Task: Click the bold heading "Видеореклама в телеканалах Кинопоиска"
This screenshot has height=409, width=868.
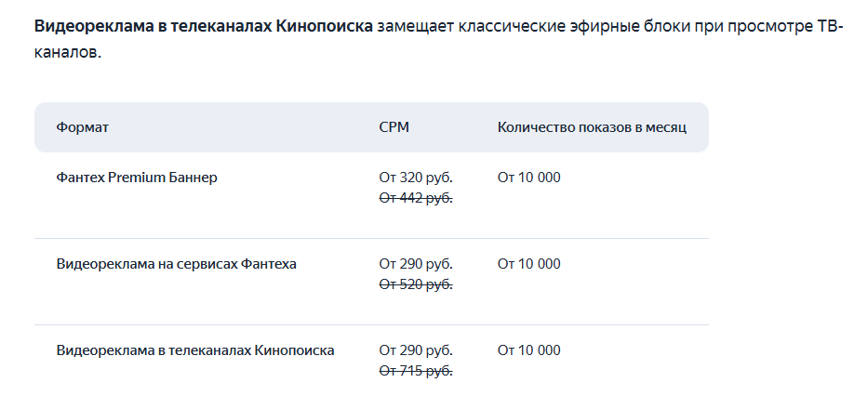Action: point(203,26)
